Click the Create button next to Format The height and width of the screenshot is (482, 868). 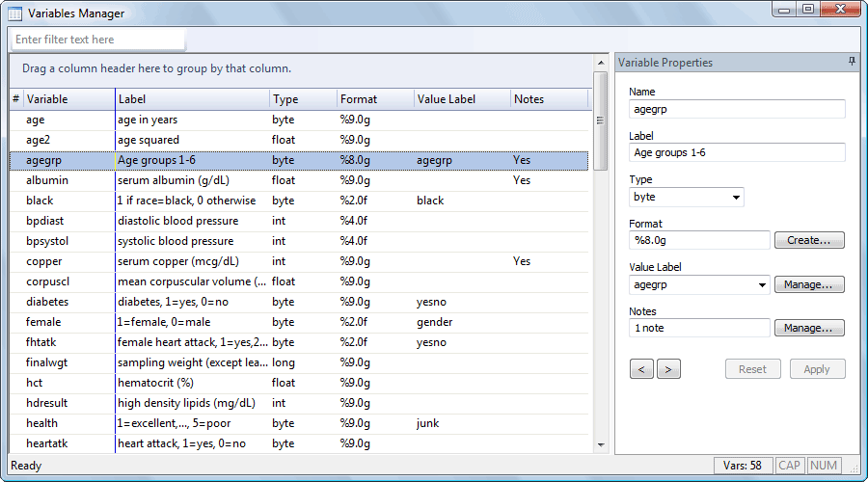(809, 240)
